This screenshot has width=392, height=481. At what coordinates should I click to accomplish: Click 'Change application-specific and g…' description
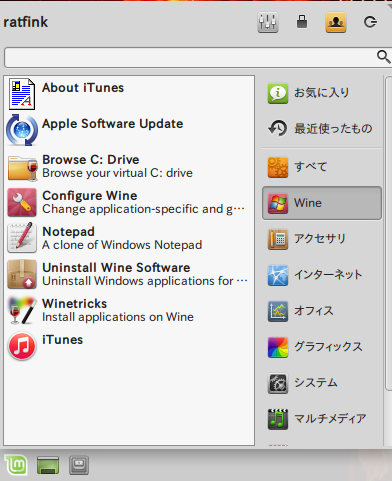click(x=143, y=209)
